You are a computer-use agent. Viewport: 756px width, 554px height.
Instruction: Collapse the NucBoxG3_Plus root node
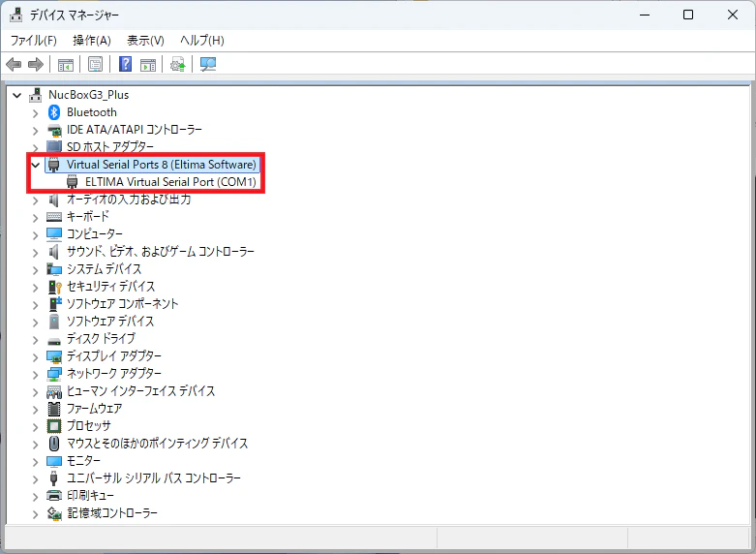pos(16,96)
